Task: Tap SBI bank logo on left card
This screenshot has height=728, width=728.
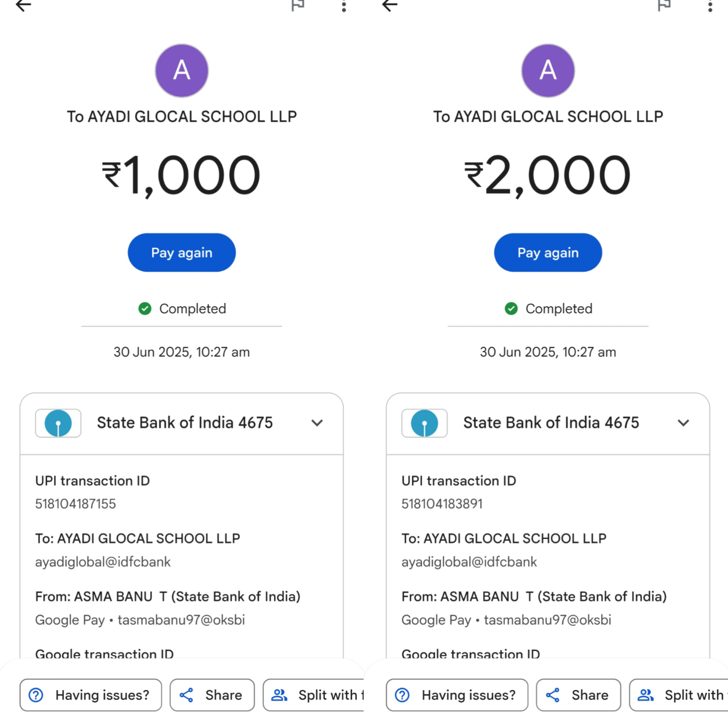Action: 58,423
